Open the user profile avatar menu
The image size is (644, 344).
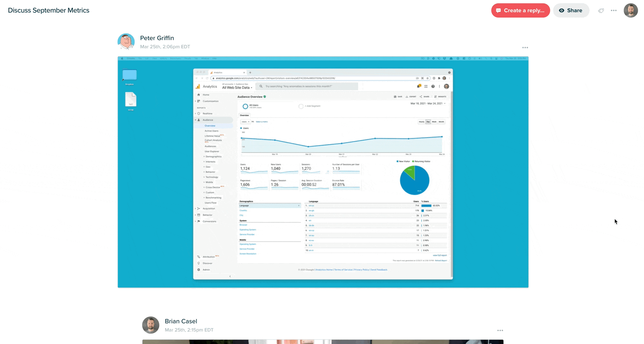pos(630,11)
